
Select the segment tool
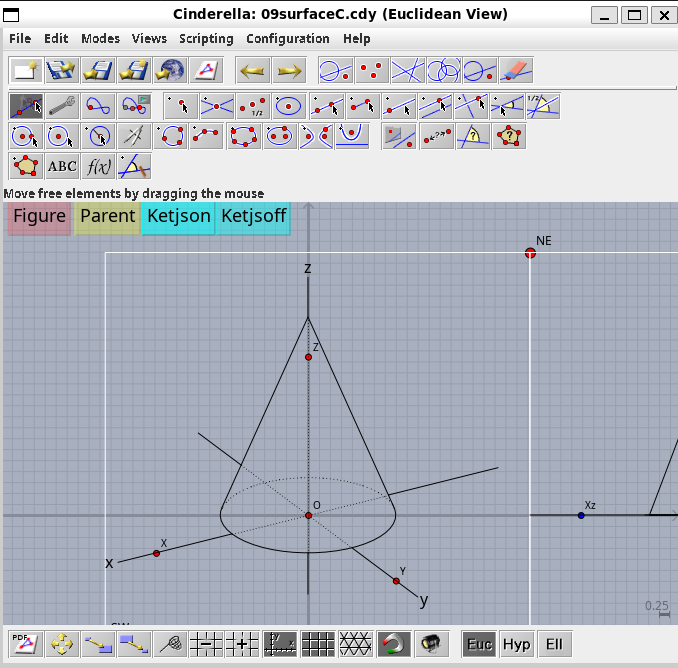pos(363,106)
